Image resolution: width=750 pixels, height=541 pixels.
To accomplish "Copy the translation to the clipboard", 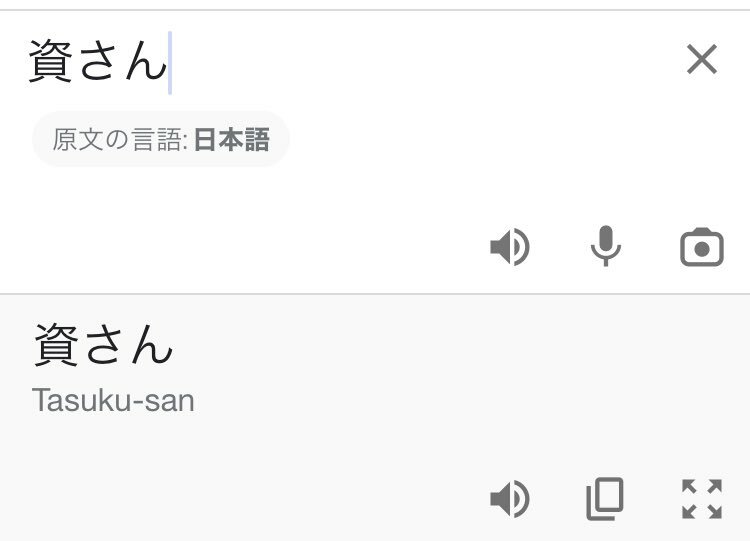I will coord(605,499).
